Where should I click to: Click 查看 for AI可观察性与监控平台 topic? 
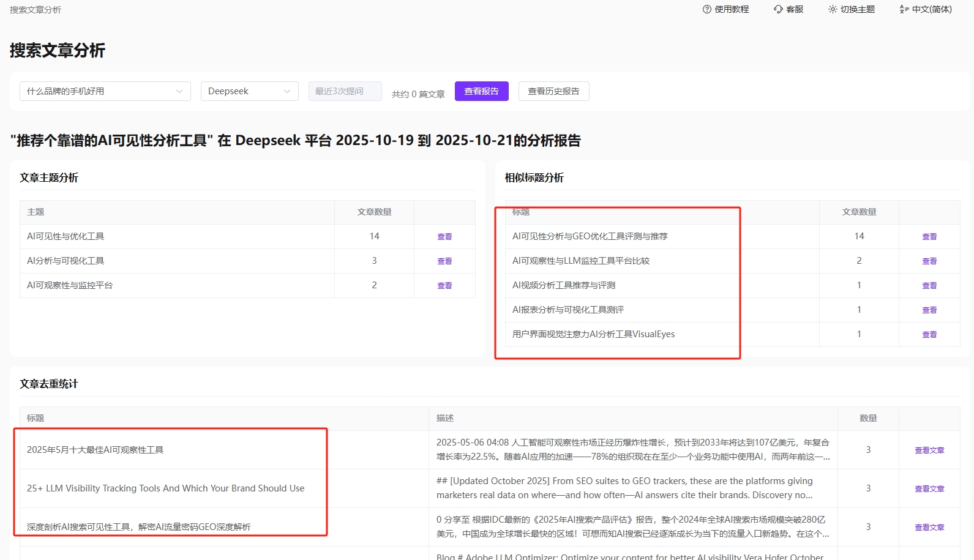pos(444,285)
